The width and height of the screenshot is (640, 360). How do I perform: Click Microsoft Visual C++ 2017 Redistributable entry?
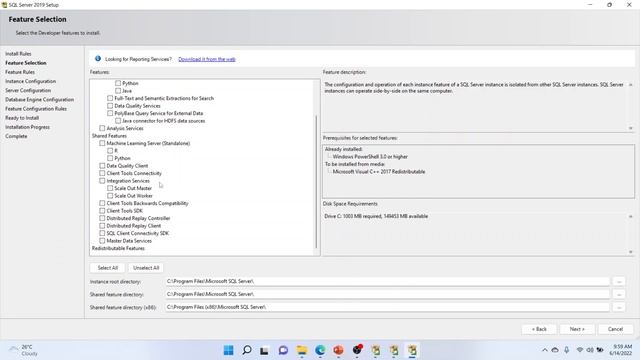pos(379,172)
